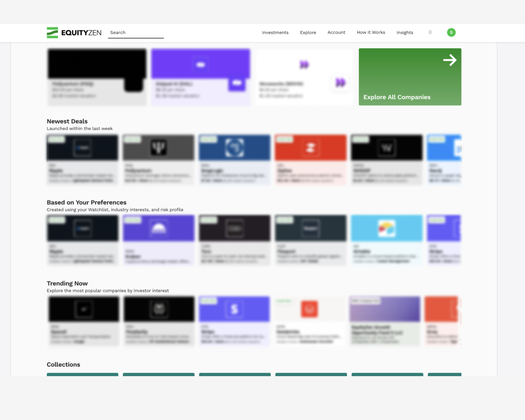Click the Search input field

click(x=136, y=33)
